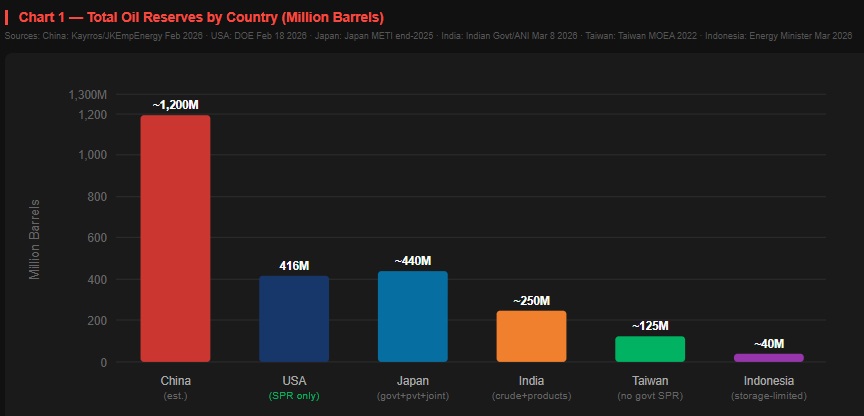Viewport: 864px width, 416px height.
Task: Select the ~440M data label
Action: (x=413, y=261)
